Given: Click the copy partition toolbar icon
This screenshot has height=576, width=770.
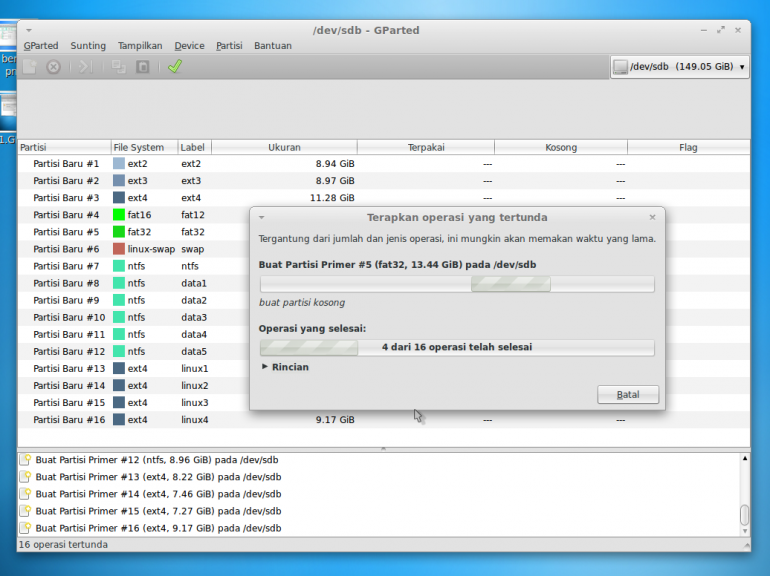Looking at the screenshot, I should pyautogui.click(x=118, y=66).
